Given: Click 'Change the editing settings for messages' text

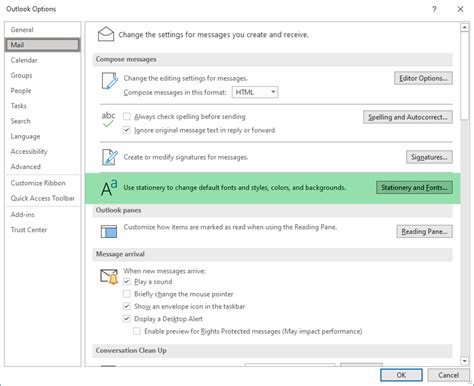Looking at the screenshot, I should (x=185, y=78).
